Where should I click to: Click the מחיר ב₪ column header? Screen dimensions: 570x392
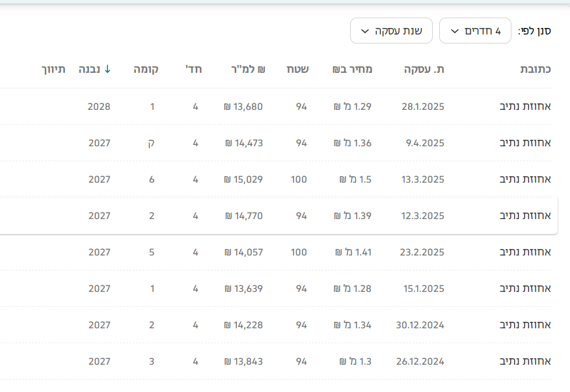(352, 69)
